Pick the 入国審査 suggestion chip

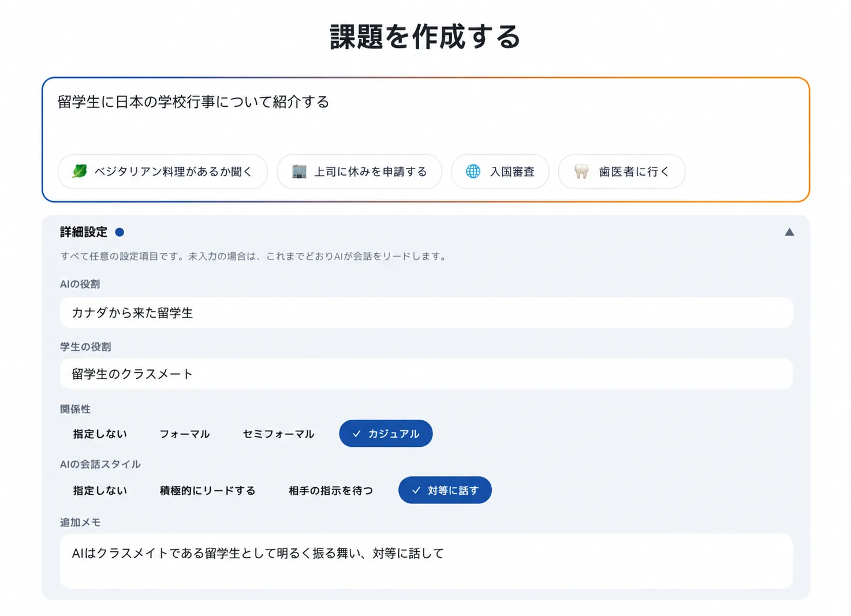tap(500, 171)
